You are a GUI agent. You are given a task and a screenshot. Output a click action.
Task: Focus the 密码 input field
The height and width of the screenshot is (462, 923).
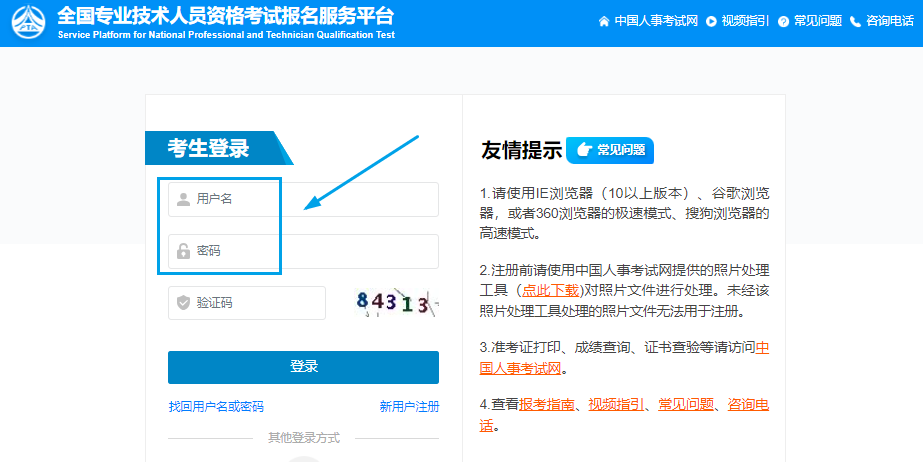pos(303,251)
